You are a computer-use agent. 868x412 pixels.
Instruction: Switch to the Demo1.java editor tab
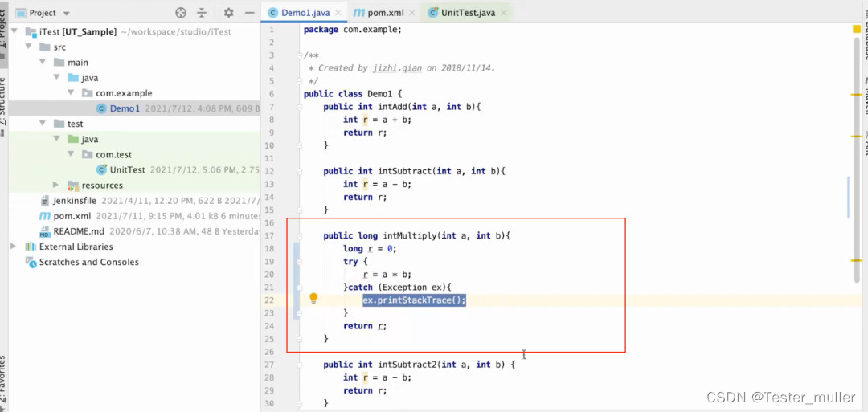(x=305, y=12)
